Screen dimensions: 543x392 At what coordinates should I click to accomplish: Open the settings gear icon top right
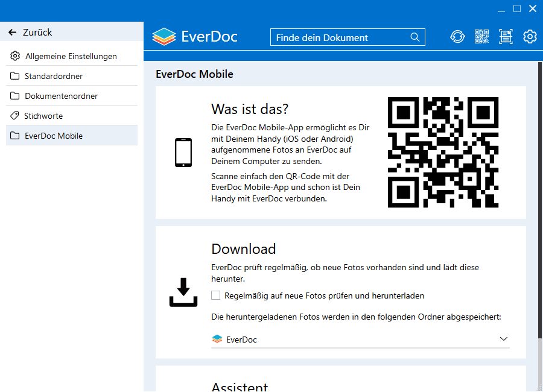(x=530, y=36)
